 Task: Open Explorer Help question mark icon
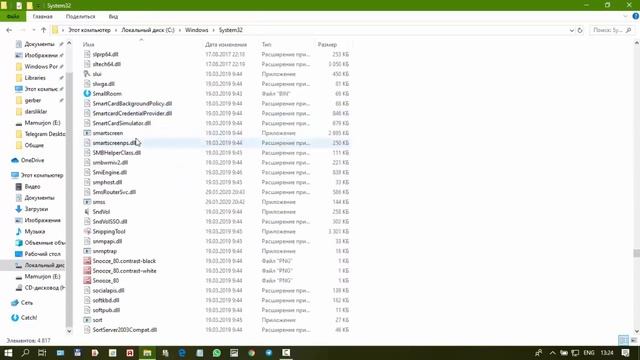click(x=636, y=16)
